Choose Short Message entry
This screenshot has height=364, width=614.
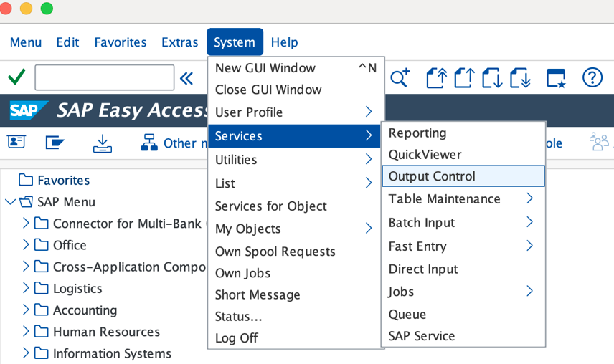click(x=294, y=294)
